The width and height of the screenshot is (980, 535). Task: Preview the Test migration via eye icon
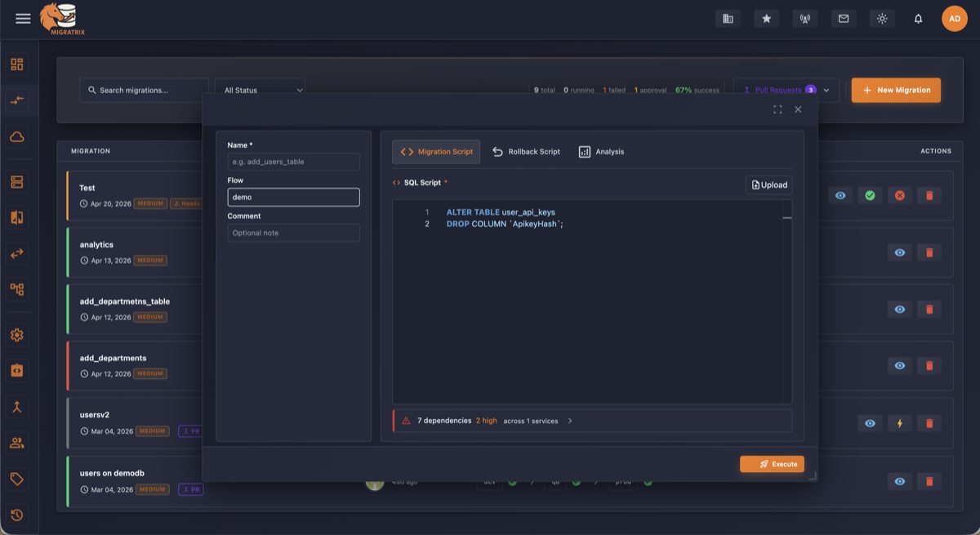tap(840, 195)
